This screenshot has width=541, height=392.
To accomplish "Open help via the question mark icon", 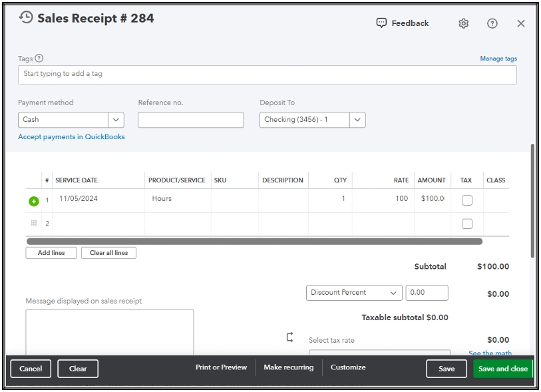I will coord(491,23).
